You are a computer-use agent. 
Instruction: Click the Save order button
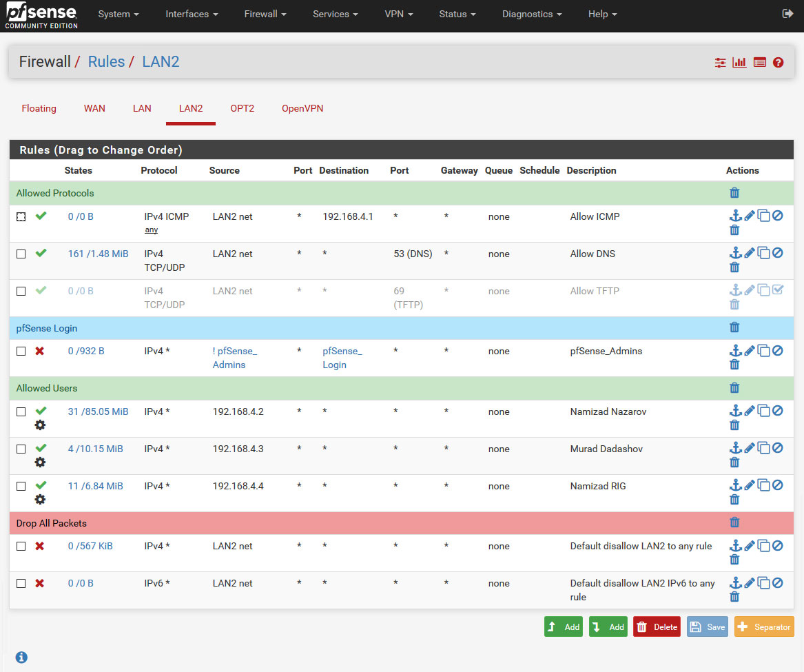tap(708, 627)
